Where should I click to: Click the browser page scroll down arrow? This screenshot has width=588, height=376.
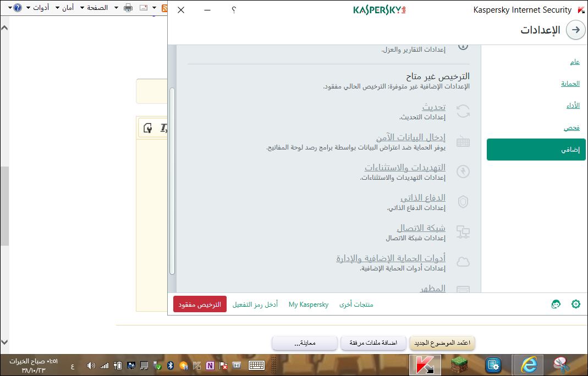click(x=4, y=342)
